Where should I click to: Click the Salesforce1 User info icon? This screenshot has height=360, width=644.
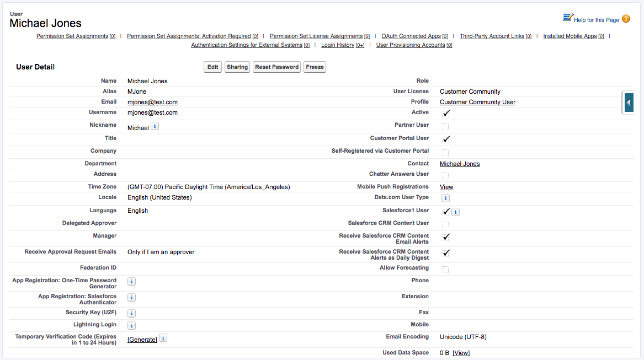pyautogui.click(x=455, y=212)
